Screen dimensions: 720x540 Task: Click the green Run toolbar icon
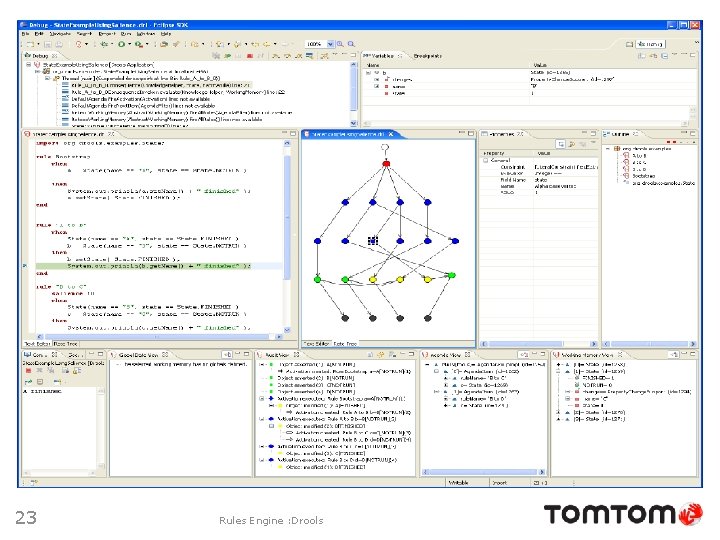click(x=121, y=44)
